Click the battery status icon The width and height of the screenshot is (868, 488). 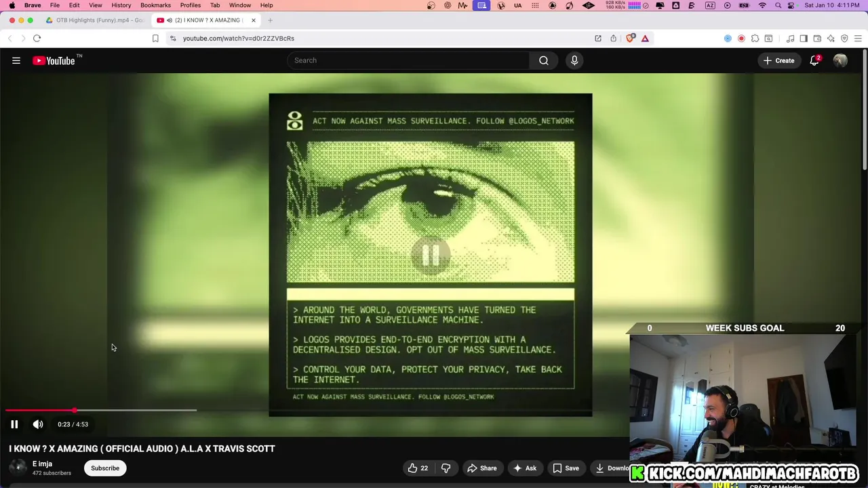(x=745, y=5)
